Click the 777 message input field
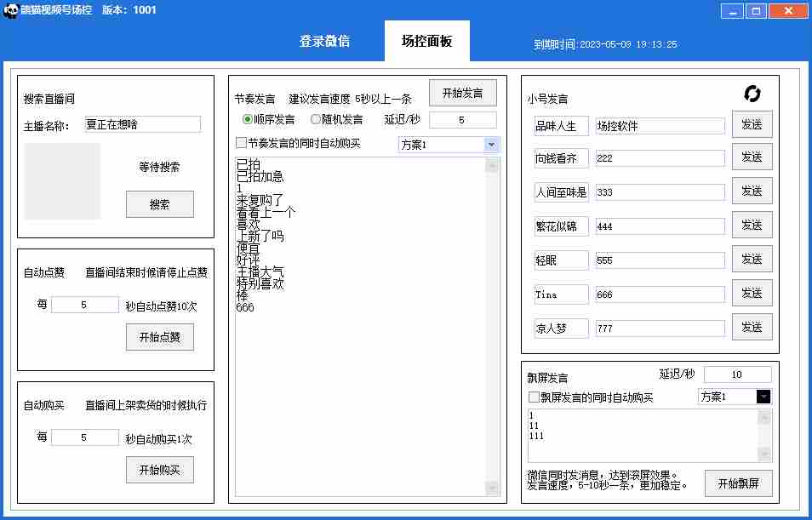 tap(660, 329)
